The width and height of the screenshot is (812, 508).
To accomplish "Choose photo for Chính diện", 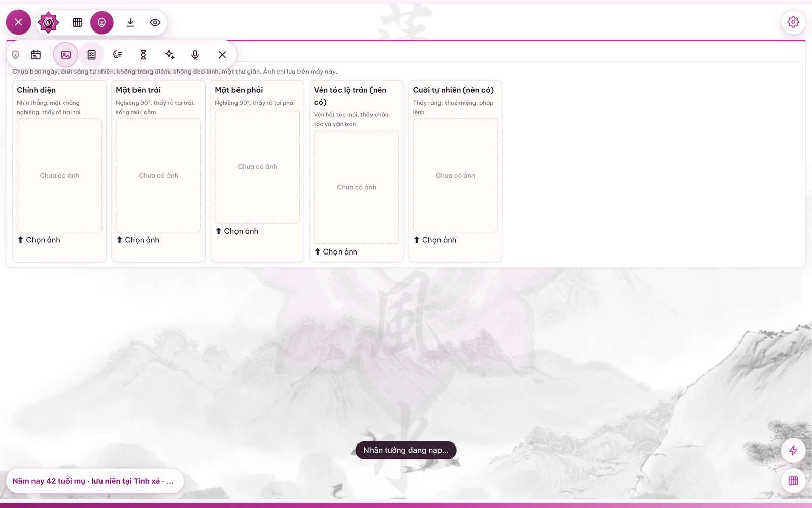I will click(x=39, y=240).
